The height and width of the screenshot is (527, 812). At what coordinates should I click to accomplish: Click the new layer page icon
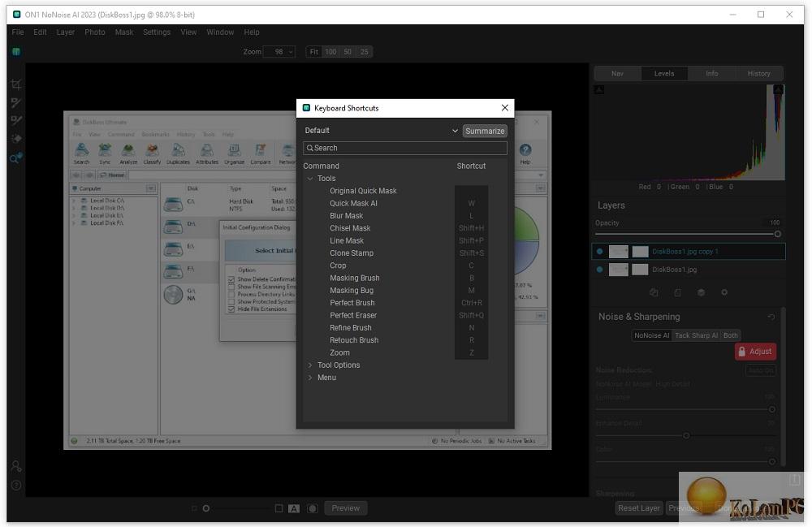(x=677, y=292)
